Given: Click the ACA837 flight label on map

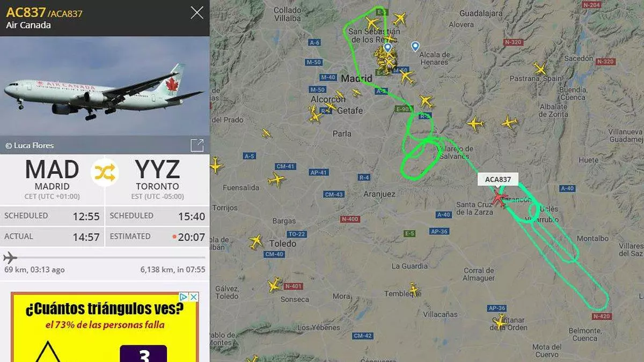Looking at the screenshot, I should coord(498,180).
